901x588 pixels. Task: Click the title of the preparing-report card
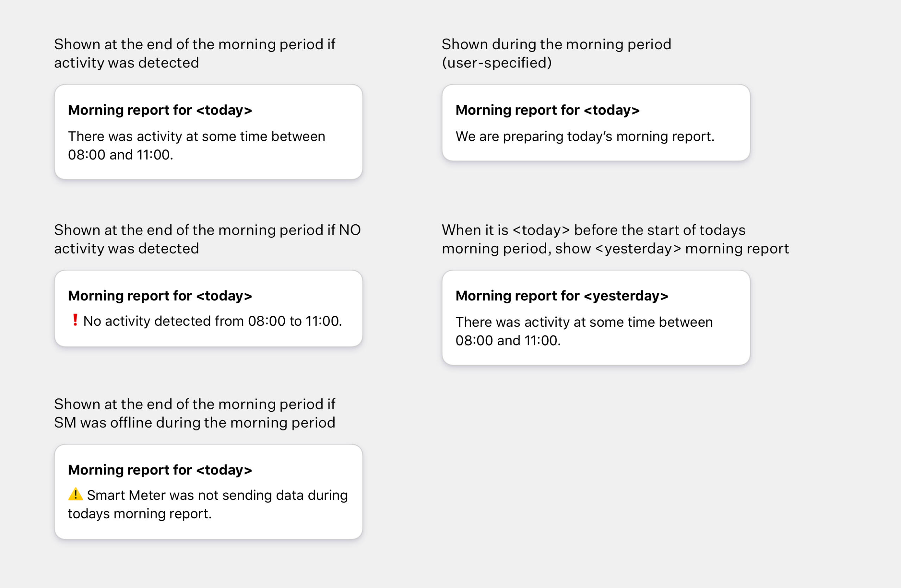(x=547, y=110)
